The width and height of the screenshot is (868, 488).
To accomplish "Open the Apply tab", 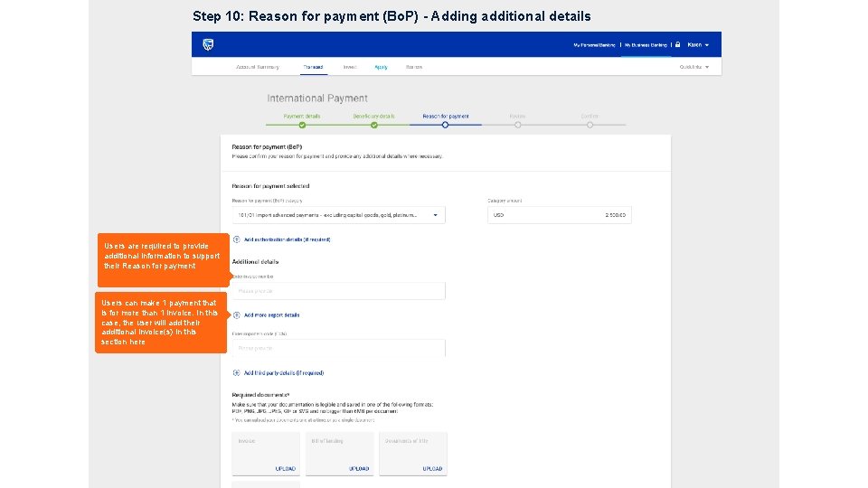I will tap(381, 67).
